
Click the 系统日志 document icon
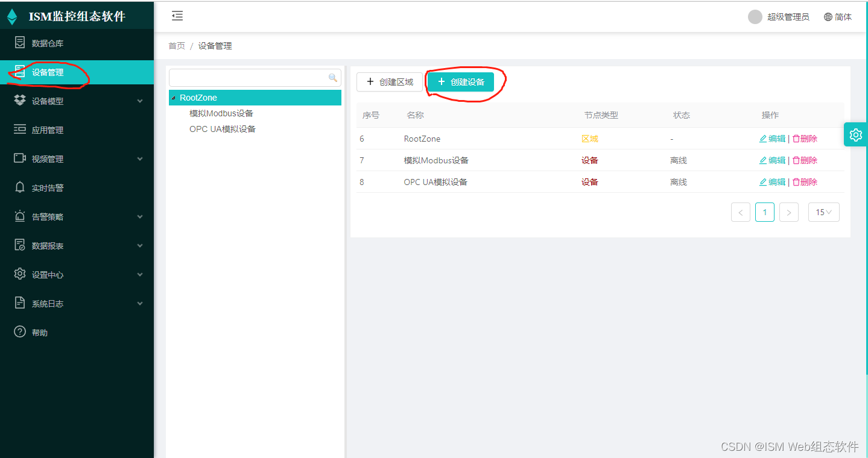tap(20, 303)
